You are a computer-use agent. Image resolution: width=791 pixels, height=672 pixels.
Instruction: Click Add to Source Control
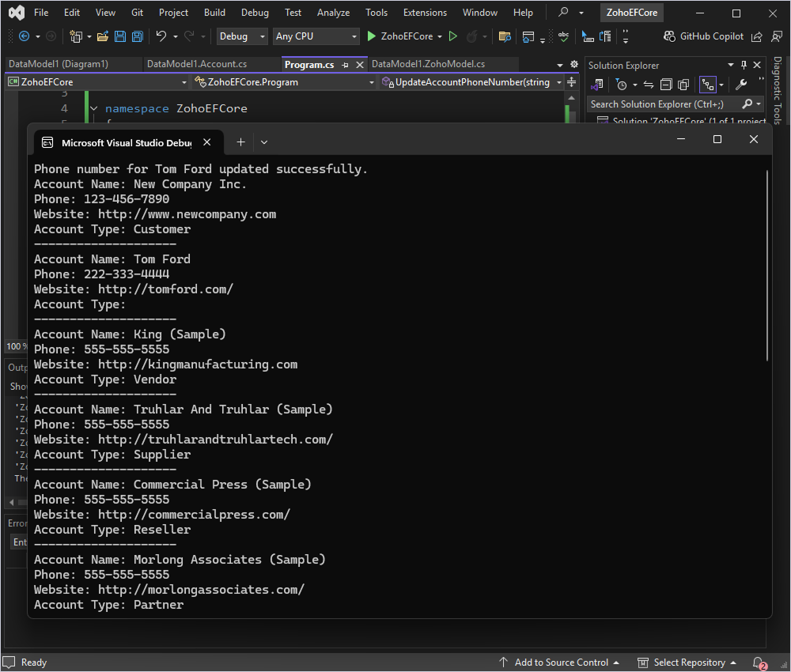tap(560, 663)
